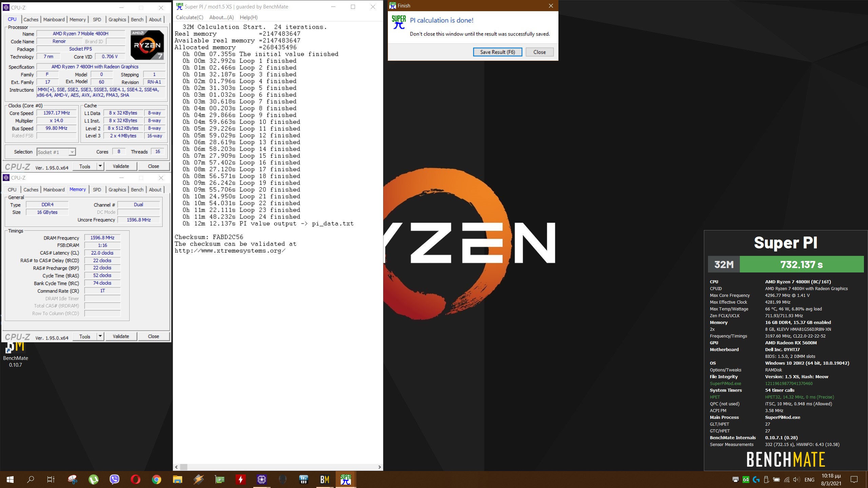Click the printer tray icon
This screenshot has width=868, height=488.
735,480
